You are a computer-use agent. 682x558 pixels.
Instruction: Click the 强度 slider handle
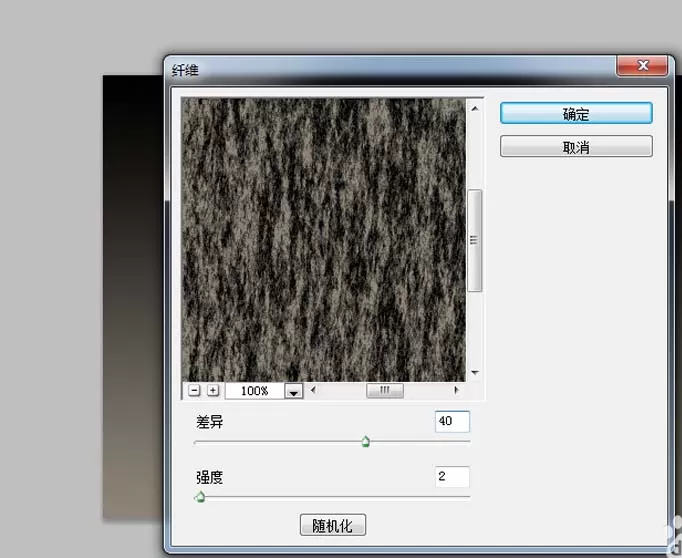pyautogui.click(x=200, y=497)
